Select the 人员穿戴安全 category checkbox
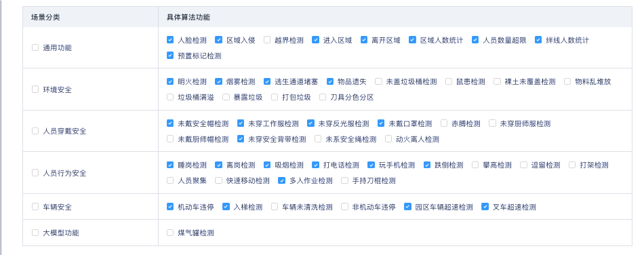The height and width of the screenshot is (255, 644). point(35,131)
